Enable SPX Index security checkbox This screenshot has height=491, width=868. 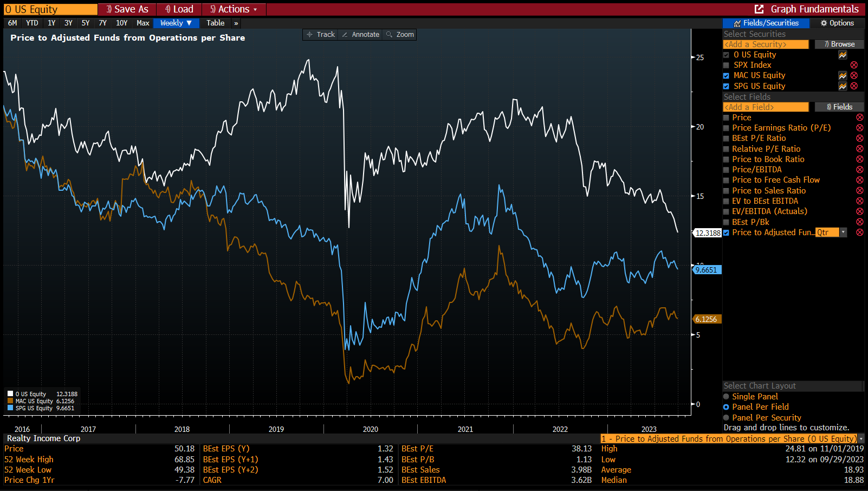point(726,65)
